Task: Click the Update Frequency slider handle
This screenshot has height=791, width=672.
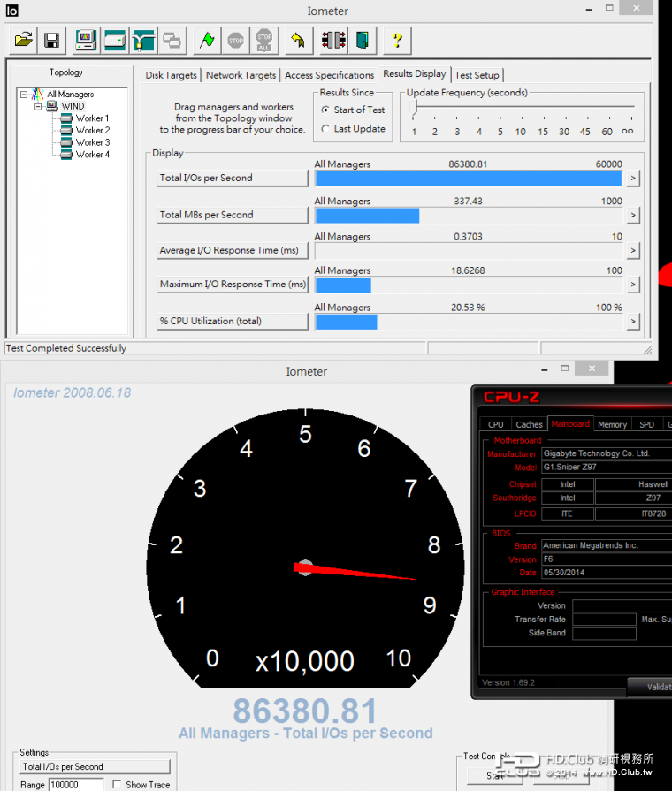Action: (x=415, y=108)
